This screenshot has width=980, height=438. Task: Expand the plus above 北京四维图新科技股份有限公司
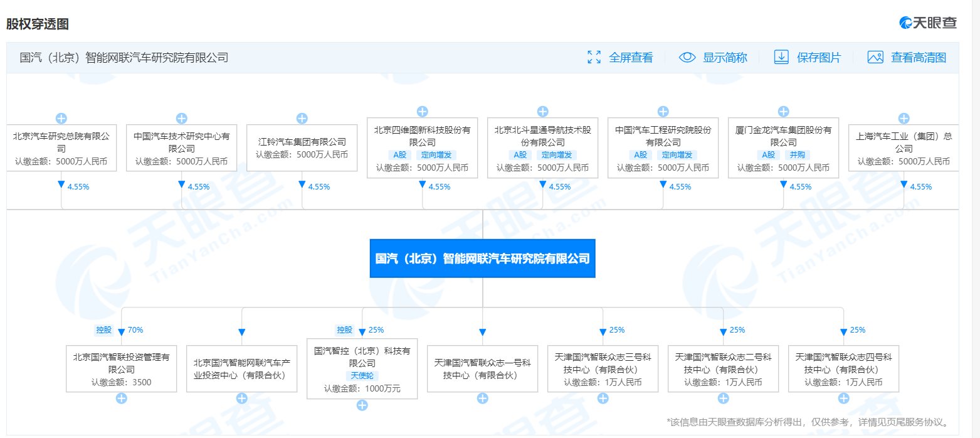[423, 112]
